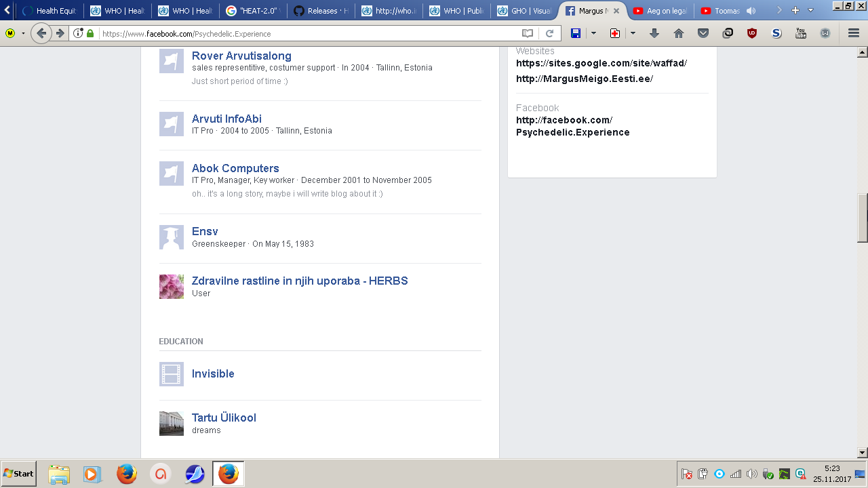Switch to the Health Equity tab

(49, 11)
